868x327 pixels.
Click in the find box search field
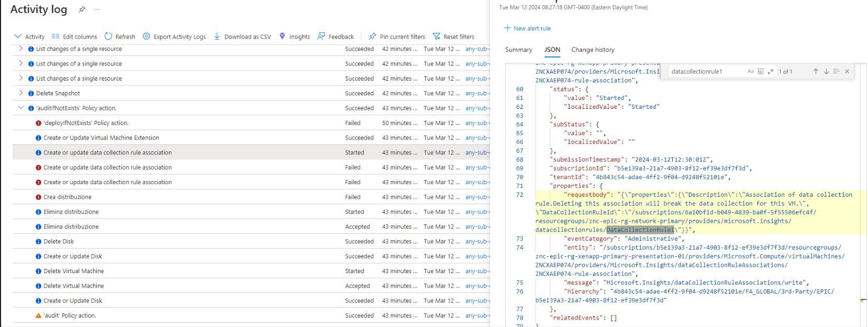(x=706, y=71)
